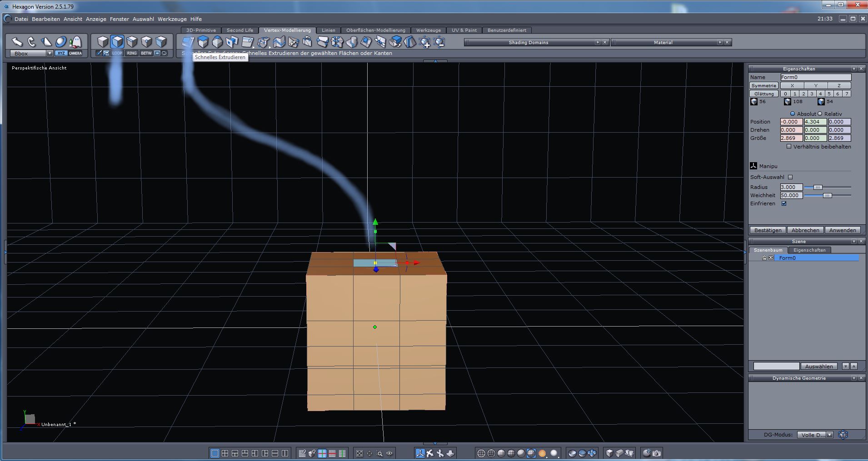Select Form0 in the Szenenbaum
The width and height of the screenshot is (868, 461).
[818, 258]
